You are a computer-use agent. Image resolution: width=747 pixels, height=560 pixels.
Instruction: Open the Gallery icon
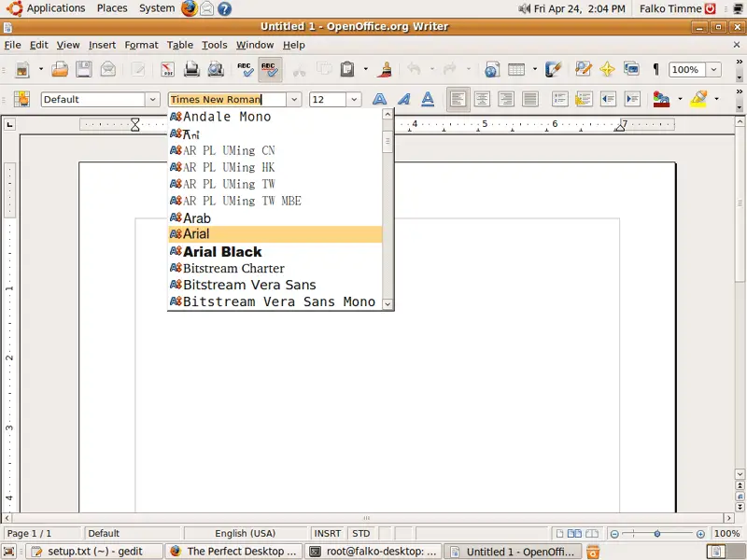click(631, 69)
